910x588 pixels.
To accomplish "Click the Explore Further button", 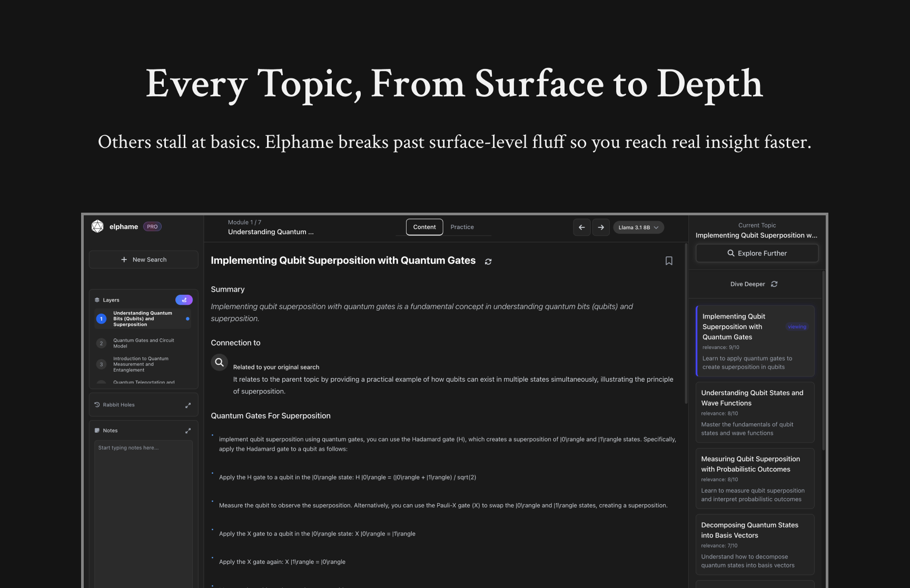I will coord(757,253).
